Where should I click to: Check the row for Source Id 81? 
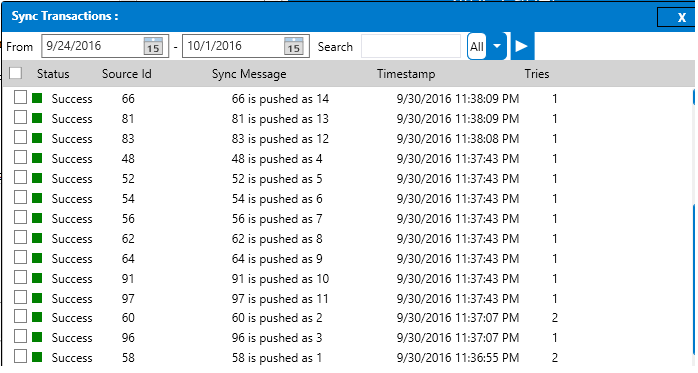click(20, 117)
